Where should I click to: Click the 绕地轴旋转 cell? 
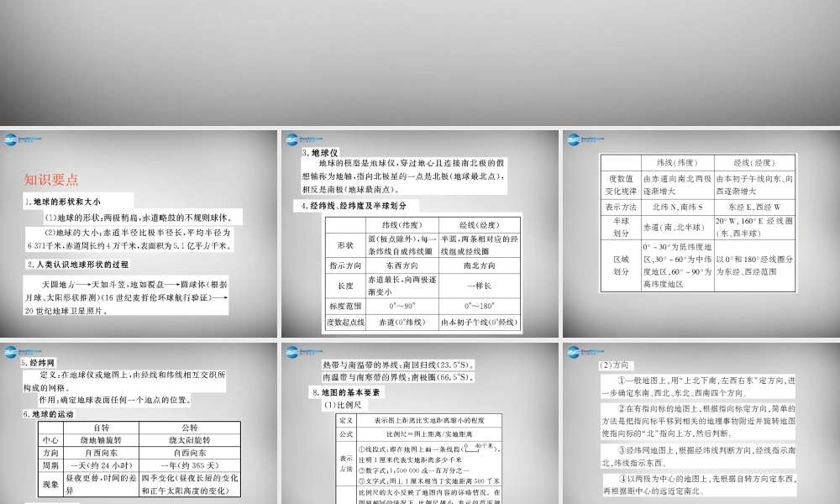102,439
